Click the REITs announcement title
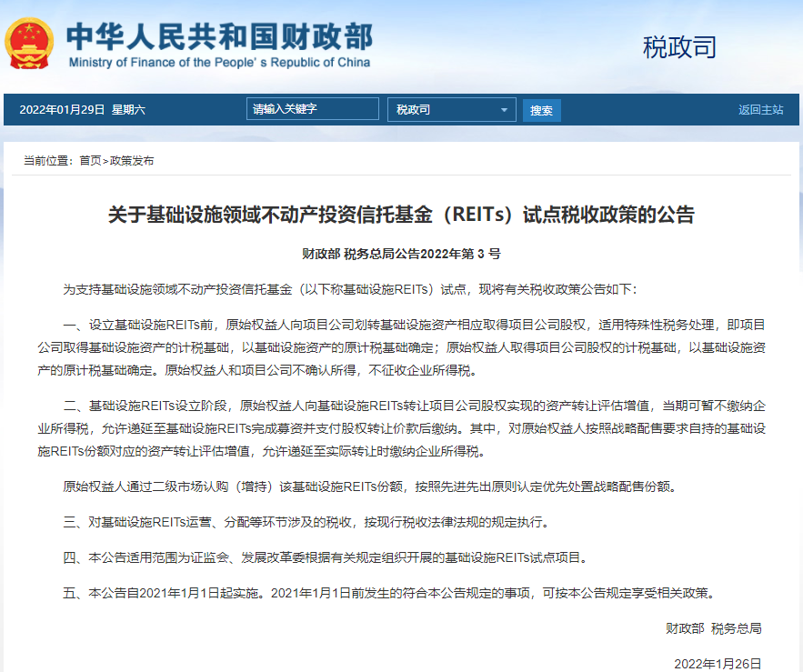The width and height of the screenshot is (803, 672). pos(401,216)
